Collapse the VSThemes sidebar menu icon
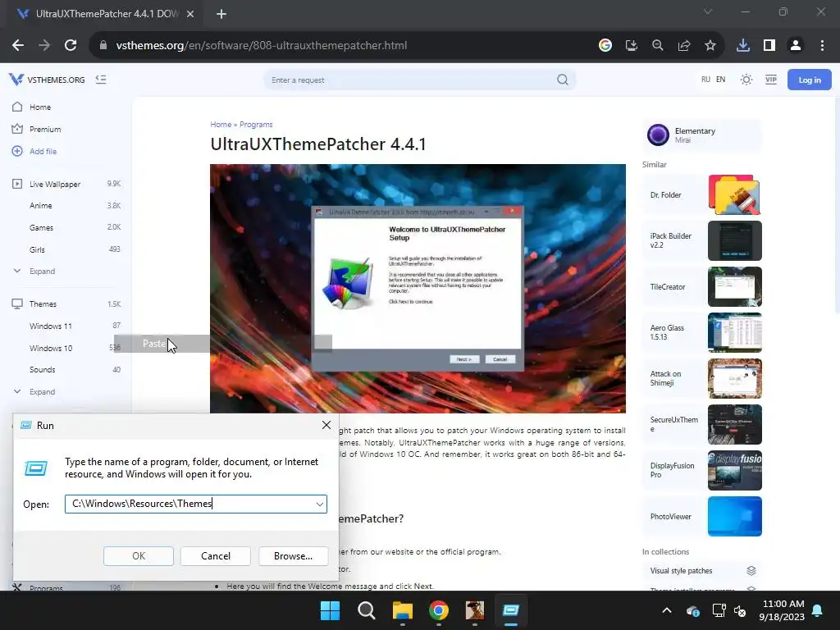The height and width of the screenshot is (630, 840). pos(101,80)
